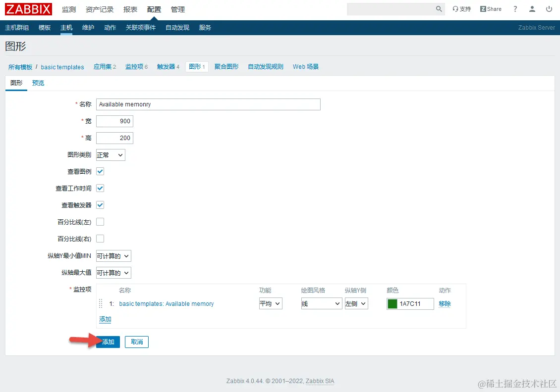Screen dimensions: 560x392
Task: Click the logout power icon
Action: [x=549, y=8]
